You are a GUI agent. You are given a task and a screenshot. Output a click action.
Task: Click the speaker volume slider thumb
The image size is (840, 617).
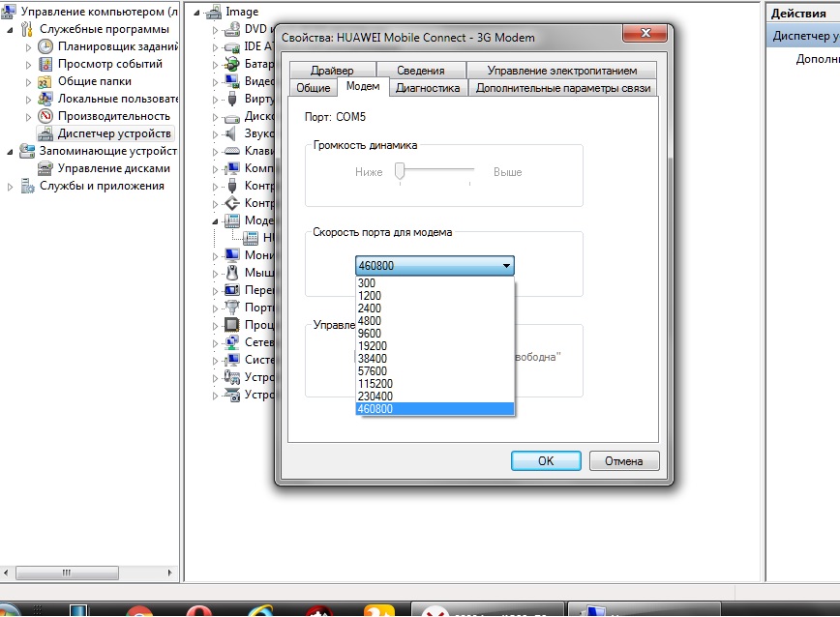click(400, 171)
